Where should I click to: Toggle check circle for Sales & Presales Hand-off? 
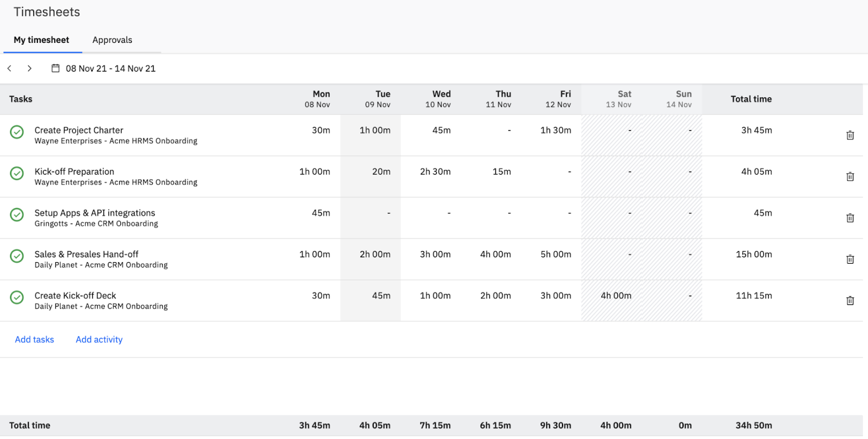(17, 256)
